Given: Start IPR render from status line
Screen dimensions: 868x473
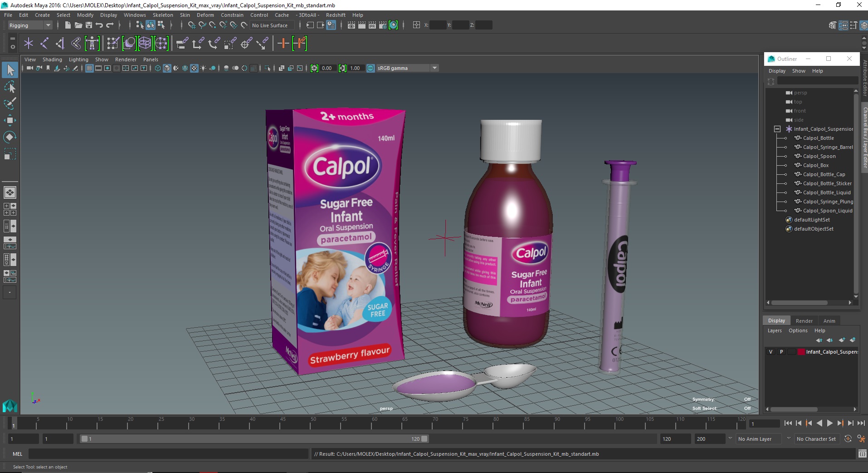Looking at the screenshot, I should [x=372, y=25].
